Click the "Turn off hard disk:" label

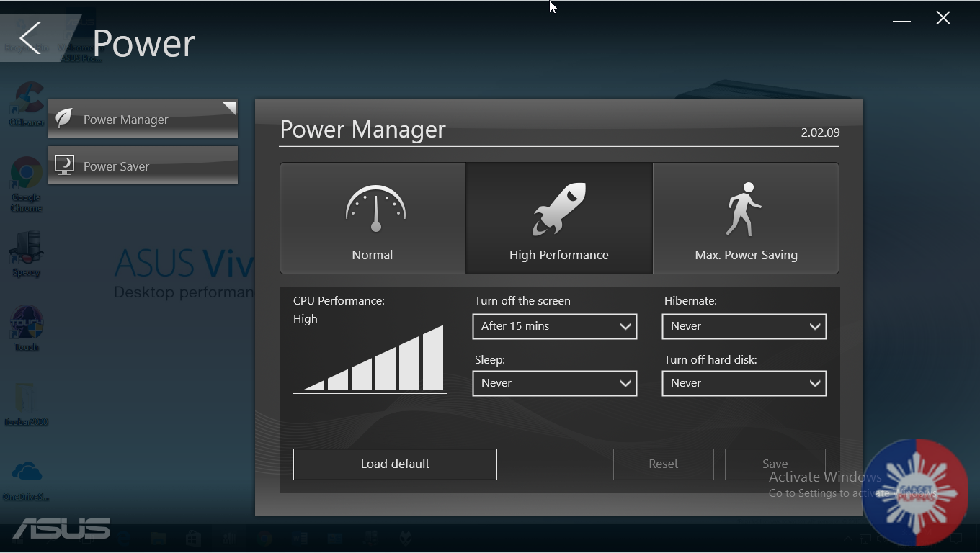click(x=710, y=359)
